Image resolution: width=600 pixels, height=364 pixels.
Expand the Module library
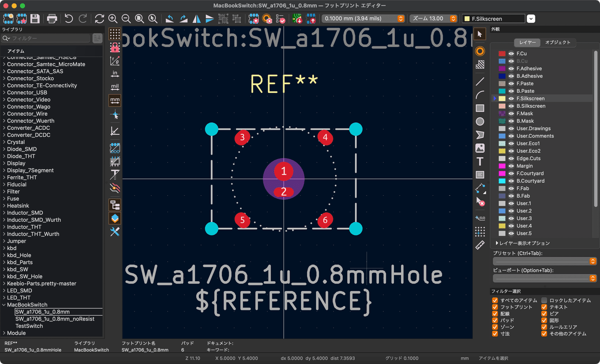click(4, 333)
